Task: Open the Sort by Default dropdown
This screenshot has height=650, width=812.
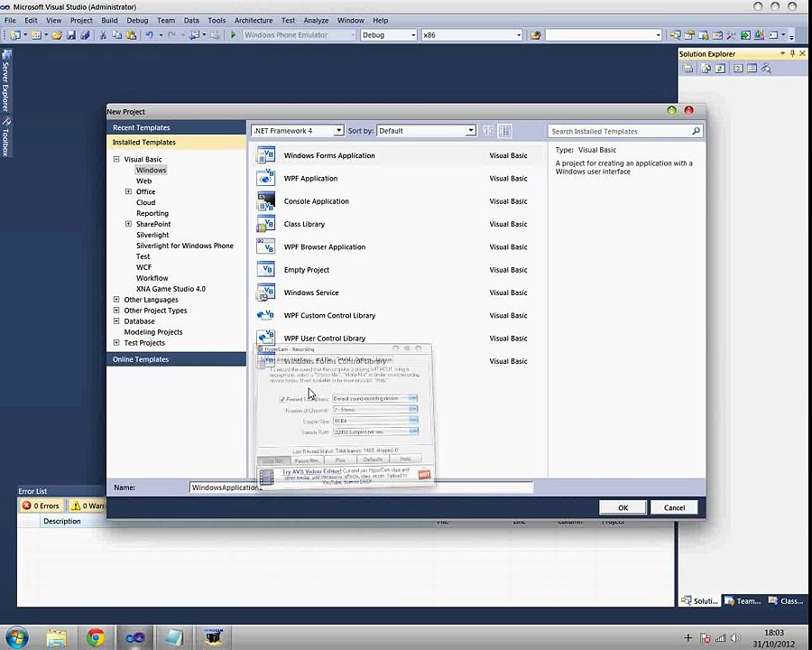Action: coord(470,131)
